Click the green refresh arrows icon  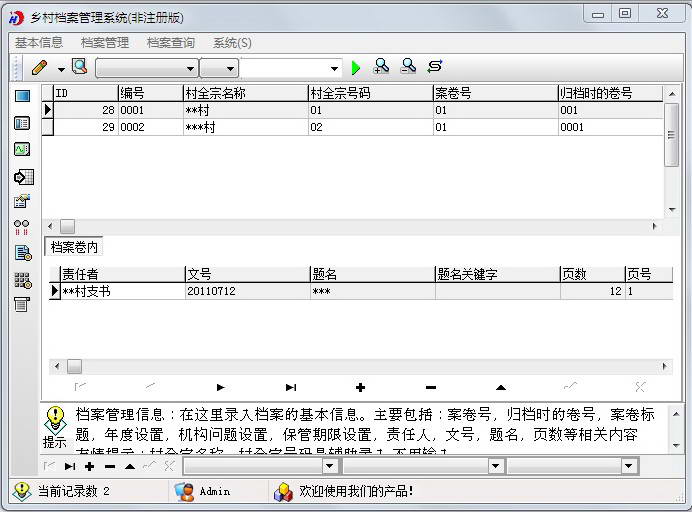point(435,67)
